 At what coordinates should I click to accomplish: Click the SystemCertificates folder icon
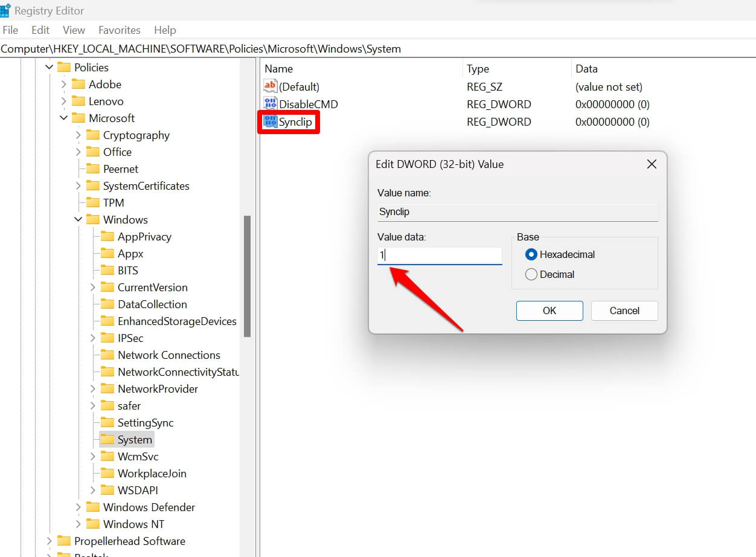93,185
